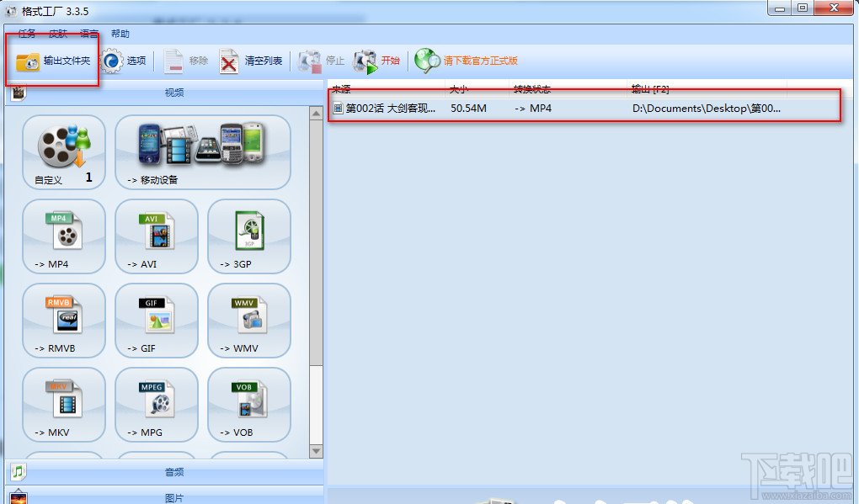This screenshot has width=859, height=504.
Task: Select the 3GP conversion icon
Action: pos(248,236)
